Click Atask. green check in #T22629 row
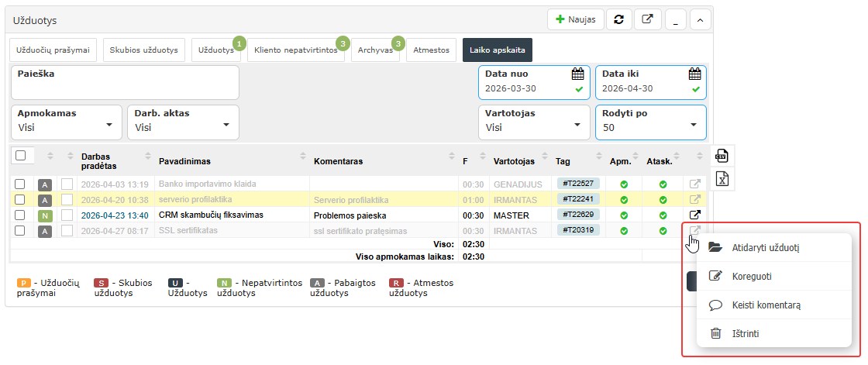Screen dimensions: 868x365 pyautogui.click(x=663, y=215)
